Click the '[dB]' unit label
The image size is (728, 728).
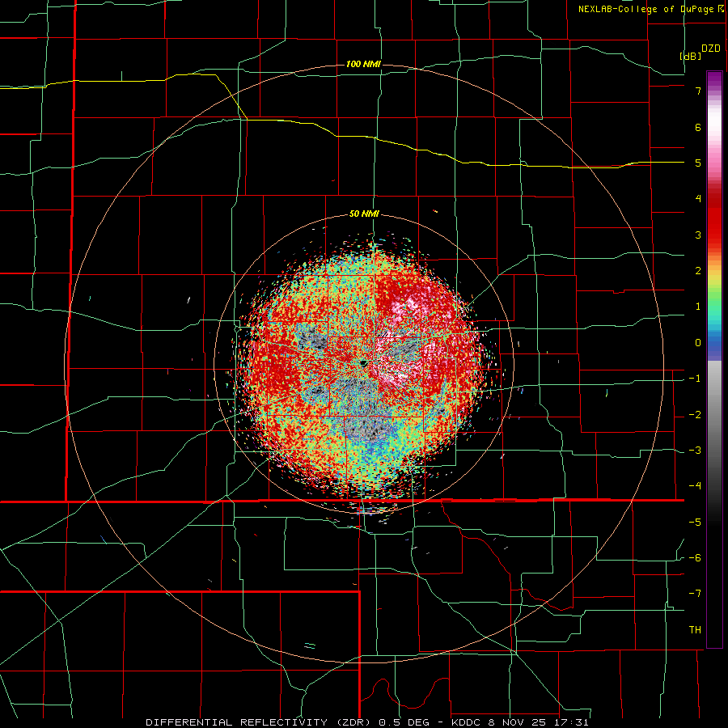(690, 56)
